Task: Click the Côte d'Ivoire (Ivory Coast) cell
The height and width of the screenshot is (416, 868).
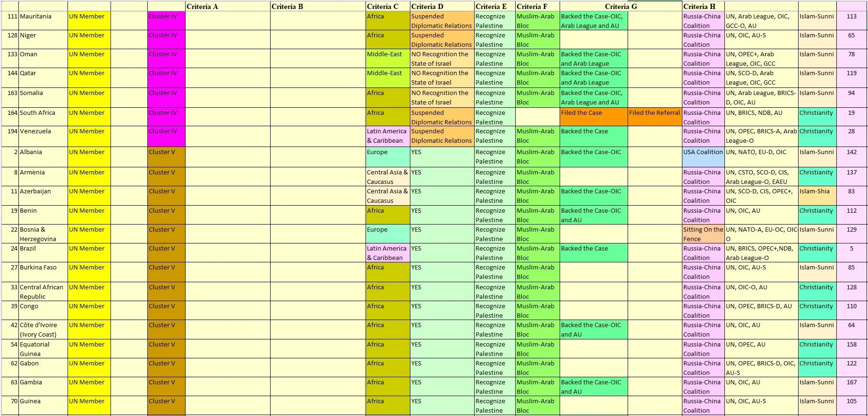Action: (x=43, y=330)
